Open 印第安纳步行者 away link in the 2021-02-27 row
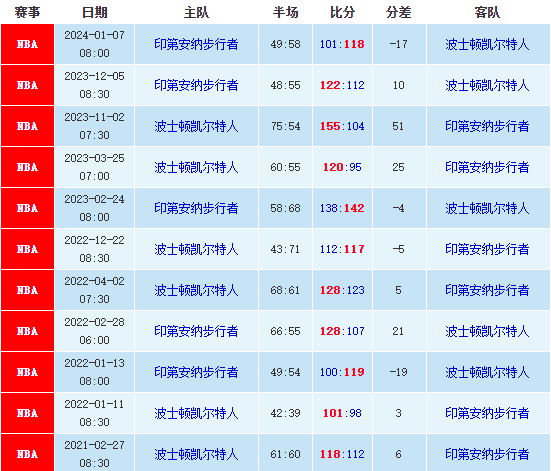 pos(487,454)
